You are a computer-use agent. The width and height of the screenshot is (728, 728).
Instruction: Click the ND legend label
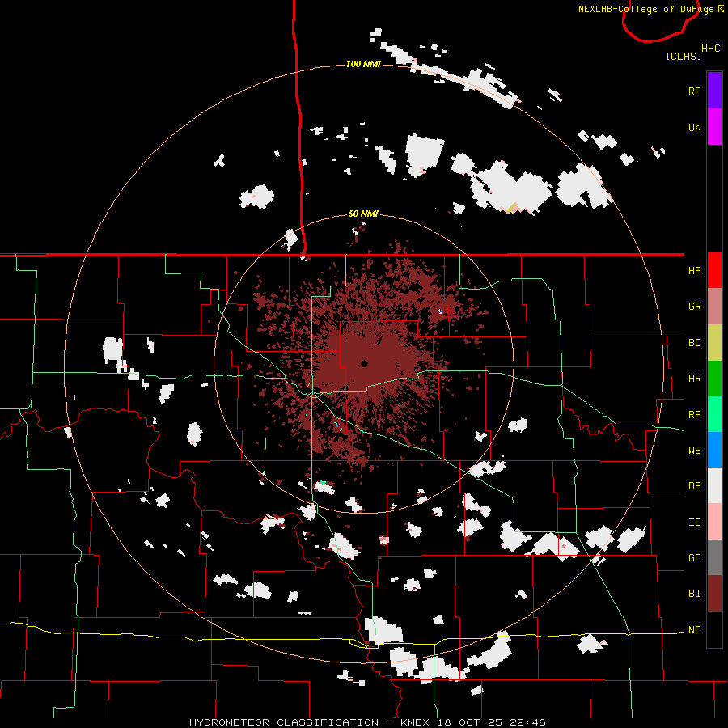tap(694, 630)
